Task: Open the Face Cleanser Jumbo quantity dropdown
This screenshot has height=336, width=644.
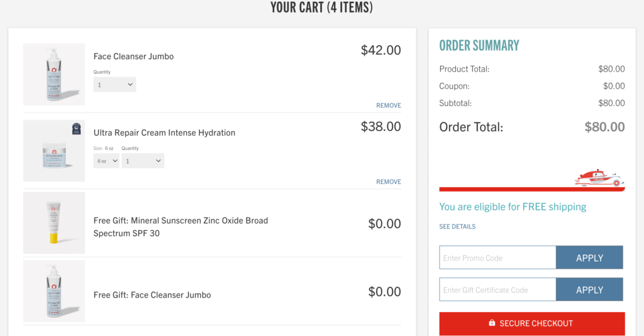Action: [x=114, y=85]
